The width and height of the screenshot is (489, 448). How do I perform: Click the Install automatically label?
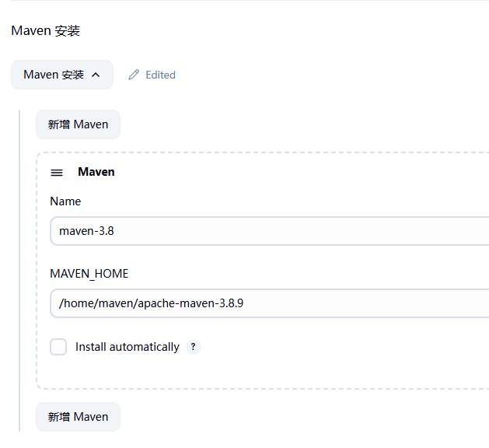pos(127,347)
